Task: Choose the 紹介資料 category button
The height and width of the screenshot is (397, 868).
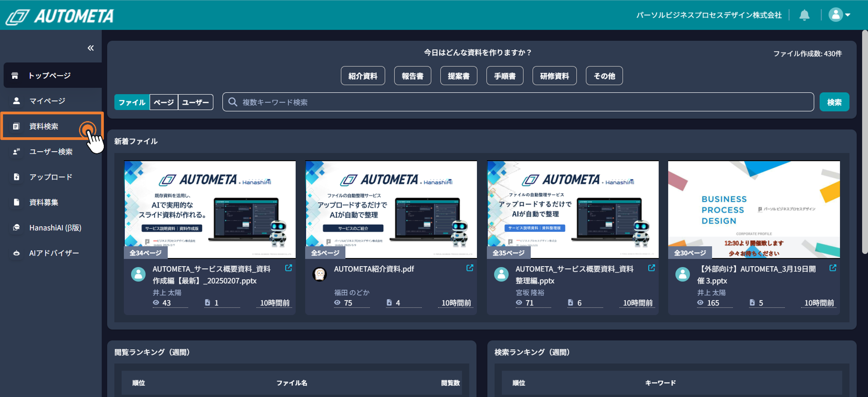Action: click(362, 76)
